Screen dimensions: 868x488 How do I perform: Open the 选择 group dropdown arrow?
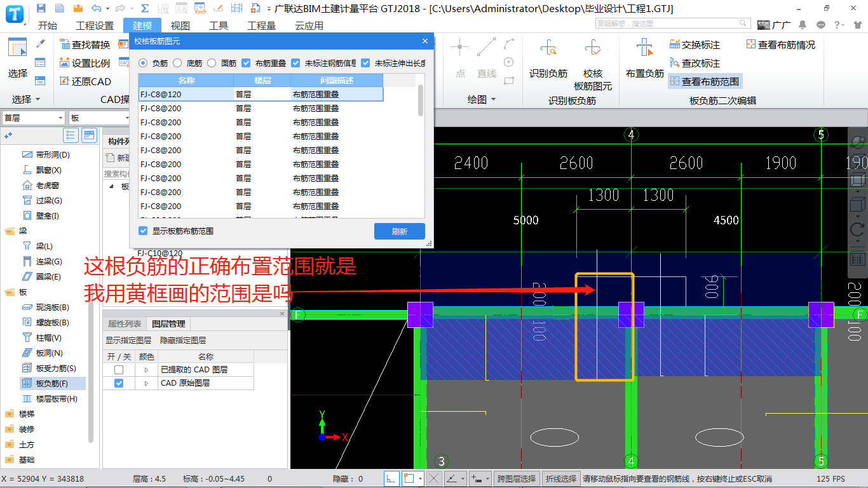(x=37, y=100)
